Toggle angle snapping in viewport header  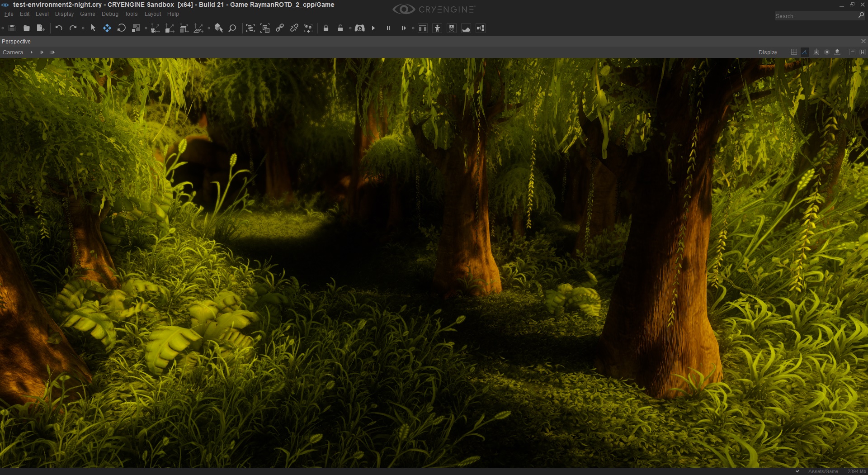click(805, 52)
